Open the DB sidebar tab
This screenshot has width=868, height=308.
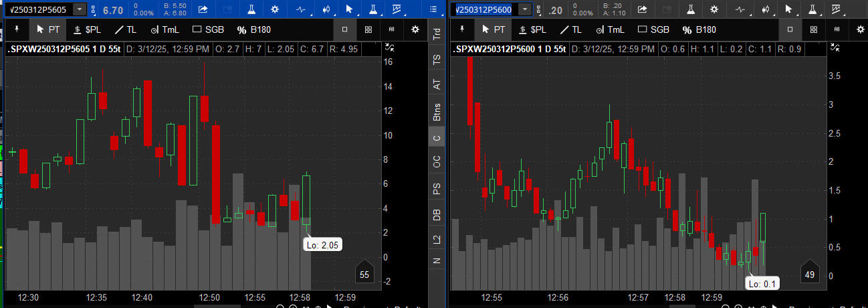[437, 214]
